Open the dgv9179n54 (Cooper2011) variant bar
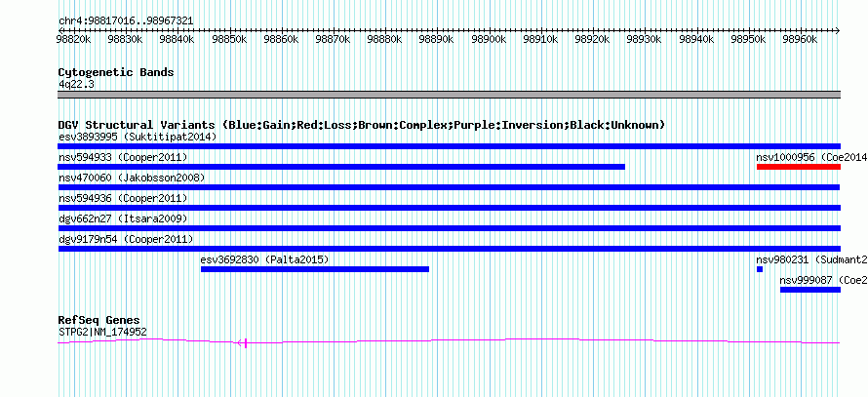Image resolution: width=868 pixels, height=397 pixels. [449, 249]
